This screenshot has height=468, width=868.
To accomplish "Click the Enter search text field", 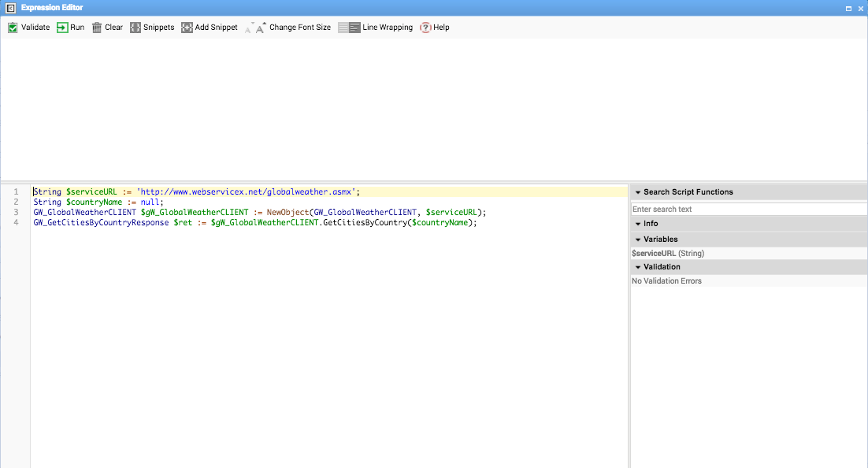I will (749, 210).
